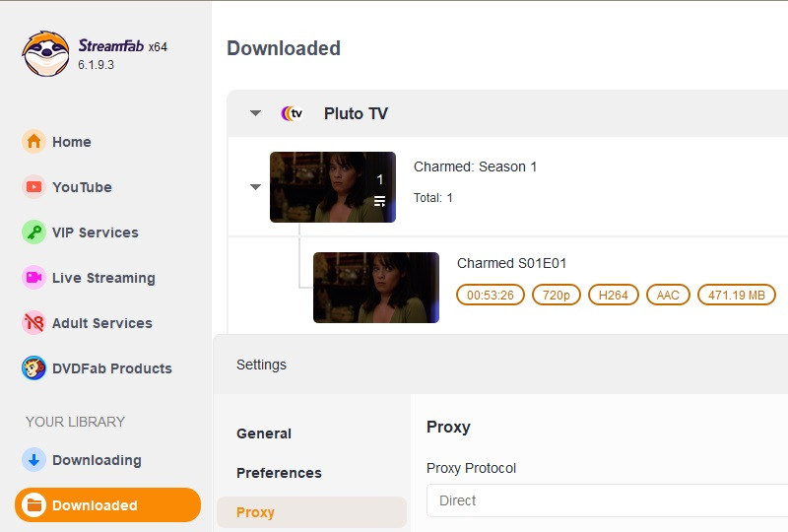Click the Charmed S01E01 title

click(x=511, y=263)
